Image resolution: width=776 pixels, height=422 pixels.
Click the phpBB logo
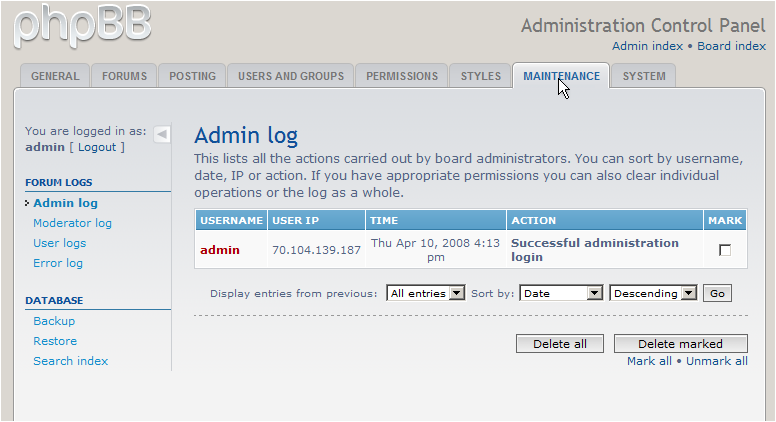[x=82, y=27]
